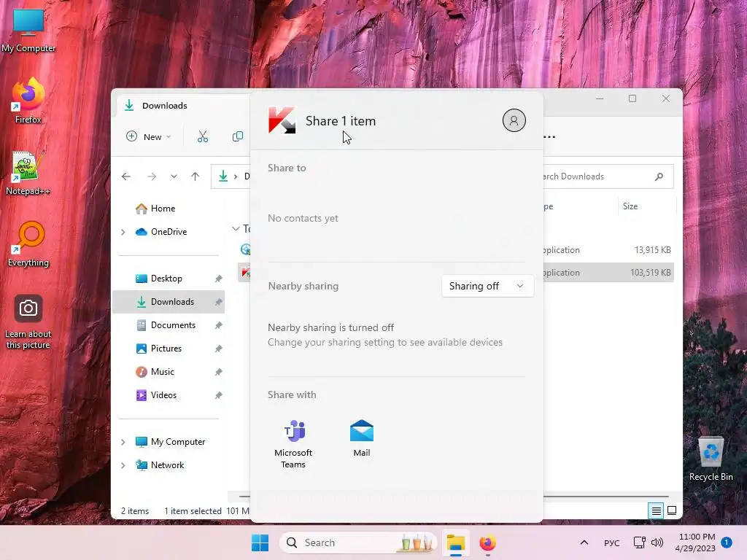Open the Nearby sharing "Sharing off" dropdown
Image resolution: width=747 pixels, height=560 pixels.
coord(487,286)
